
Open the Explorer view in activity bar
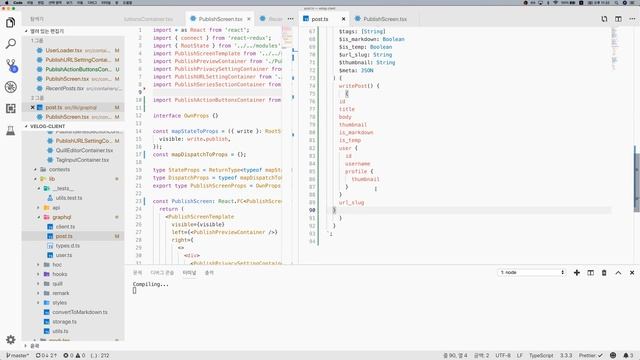(x=11, y=22)
